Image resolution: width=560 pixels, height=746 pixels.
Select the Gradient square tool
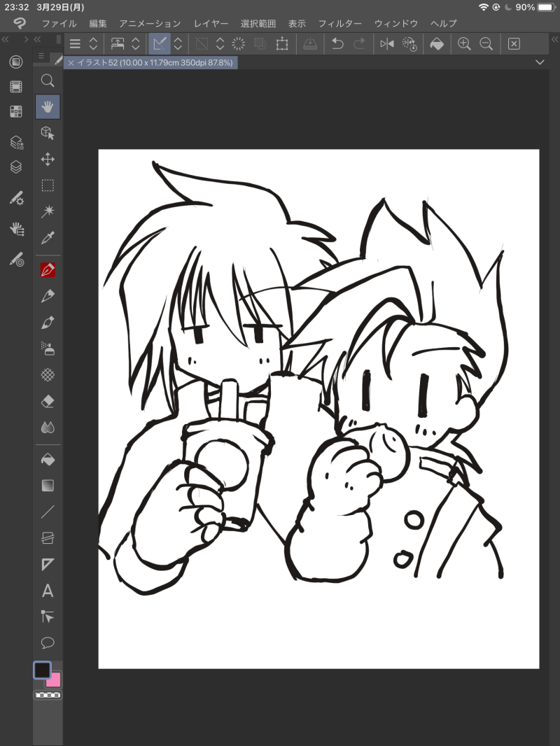click(48, 486)
